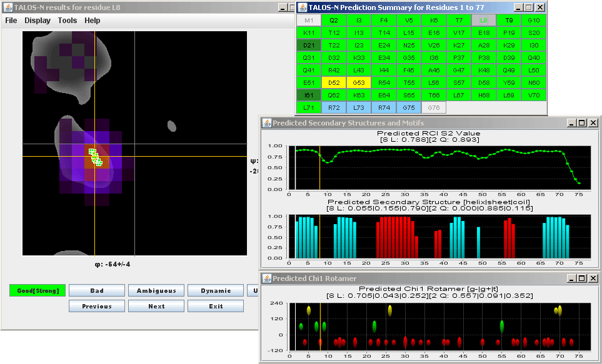The width and height of the screenshot is (602, 364).
Task: Select residue K11 cell
Action: (309, 33)
